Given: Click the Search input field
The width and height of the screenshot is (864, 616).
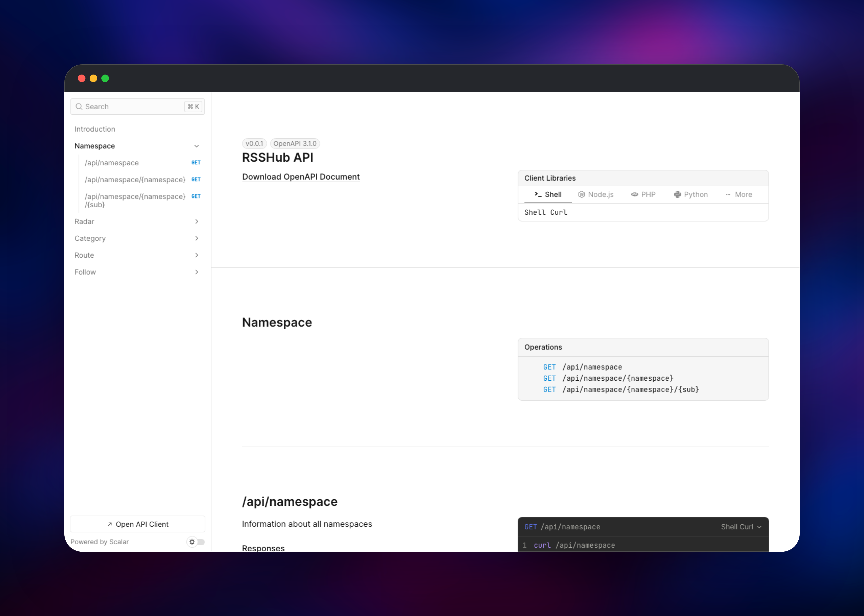Looking at the screenshot, I should pos(137,107).
